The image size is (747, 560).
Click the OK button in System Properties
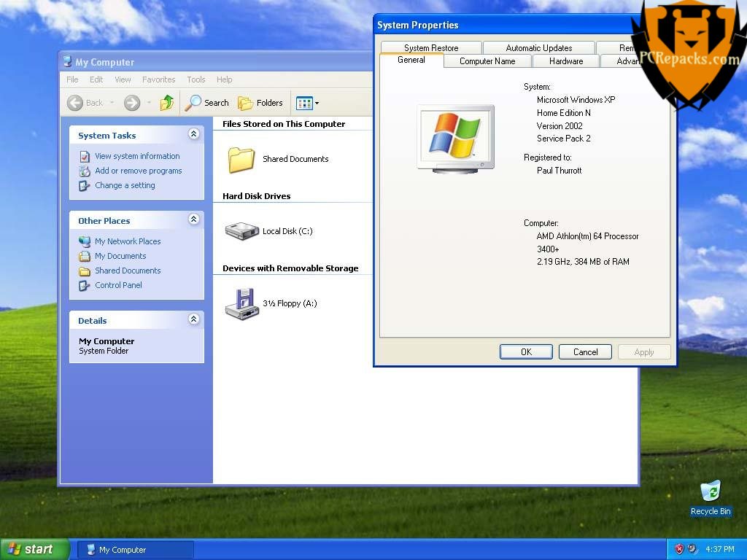point(526,351)
